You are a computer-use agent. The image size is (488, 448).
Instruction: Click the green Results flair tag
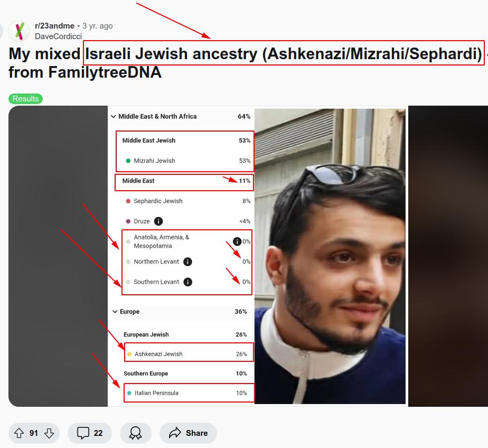pos(25,99)
